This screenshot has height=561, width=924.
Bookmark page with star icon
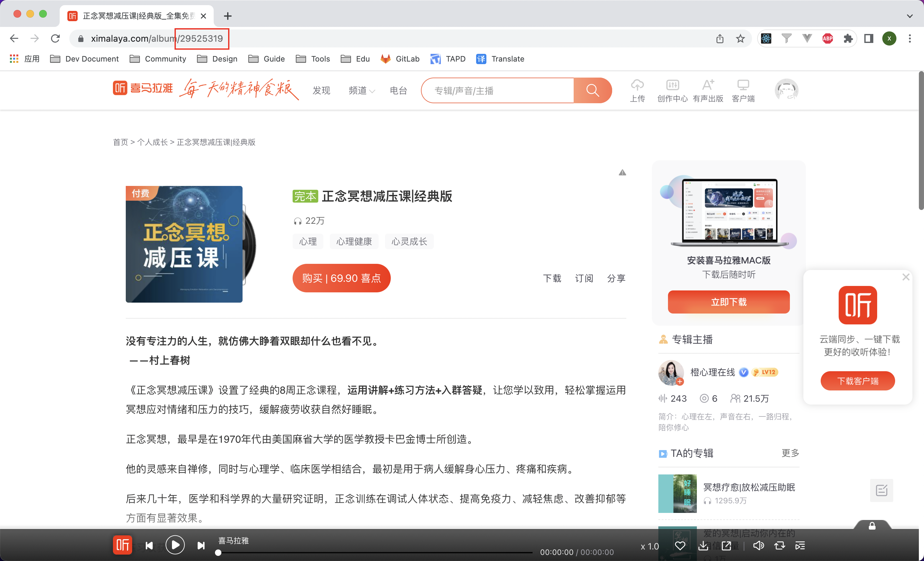click(740, 38)
